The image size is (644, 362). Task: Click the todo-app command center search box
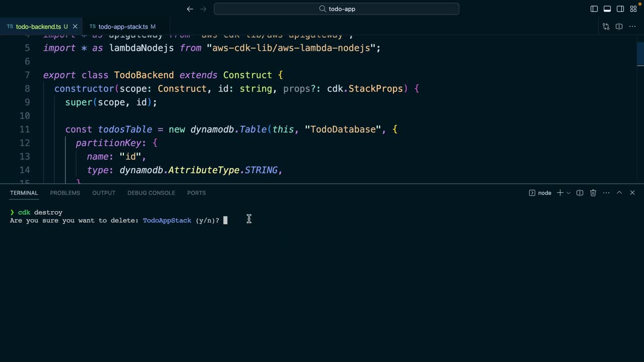click(337, 9)
